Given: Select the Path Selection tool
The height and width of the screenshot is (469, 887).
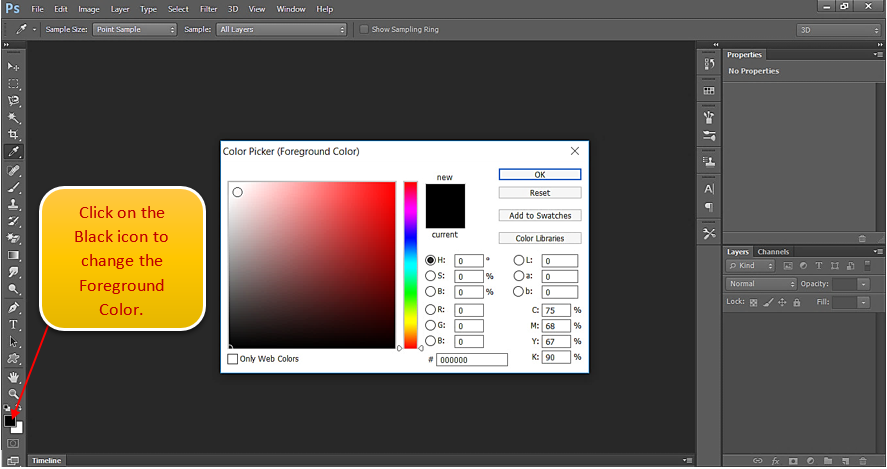Looking at the screenshot, I should click(x=13, y=342).
